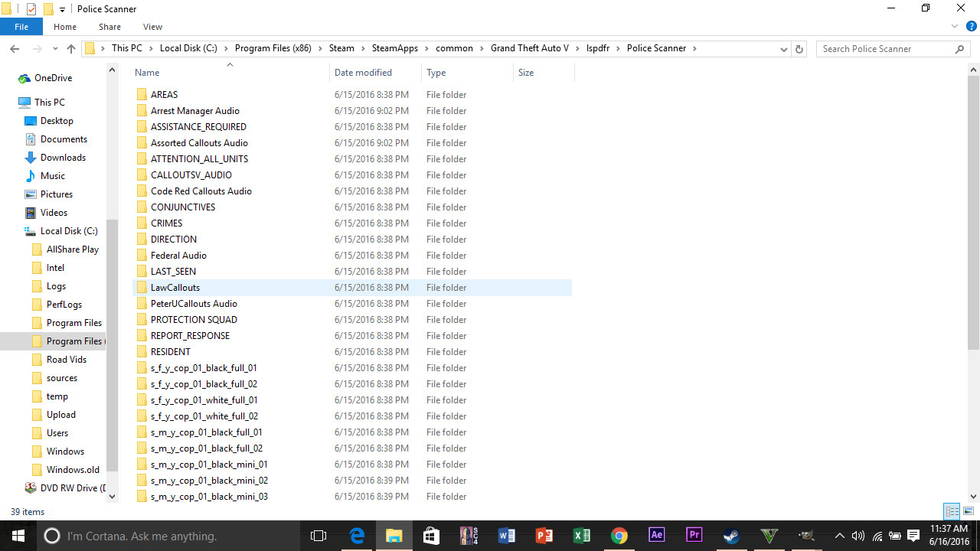Click the Search Police Scanner box
Image resolution: width=980 pixels, height=551 pixels.
pos(893,48)
